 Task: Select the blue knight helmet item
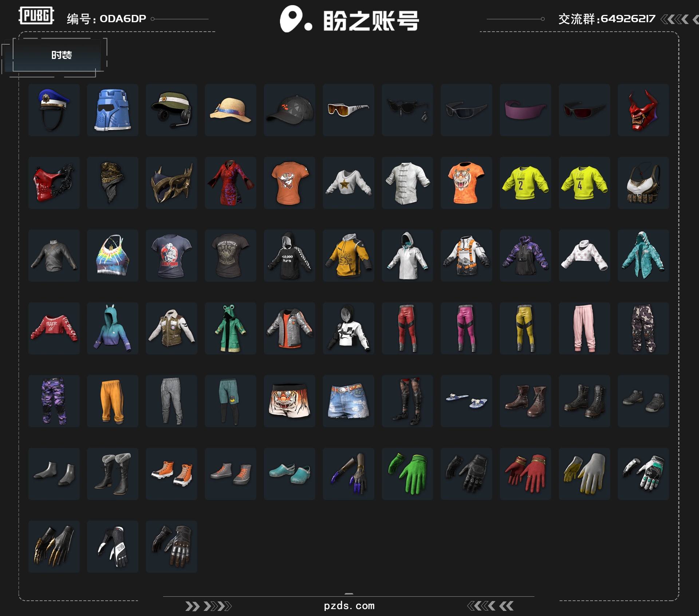112,110
